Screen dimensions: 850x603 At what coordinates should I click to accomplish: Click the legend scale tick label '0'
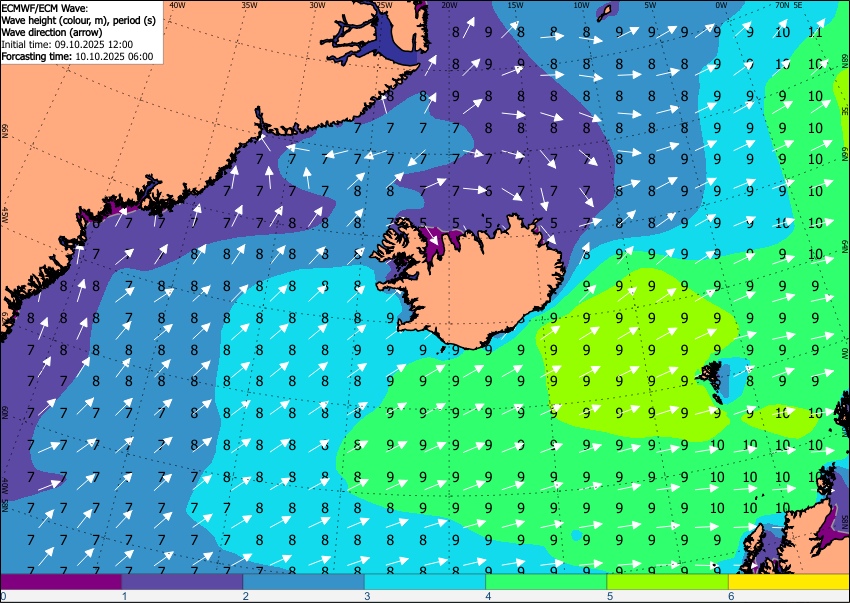coord(3,596)
